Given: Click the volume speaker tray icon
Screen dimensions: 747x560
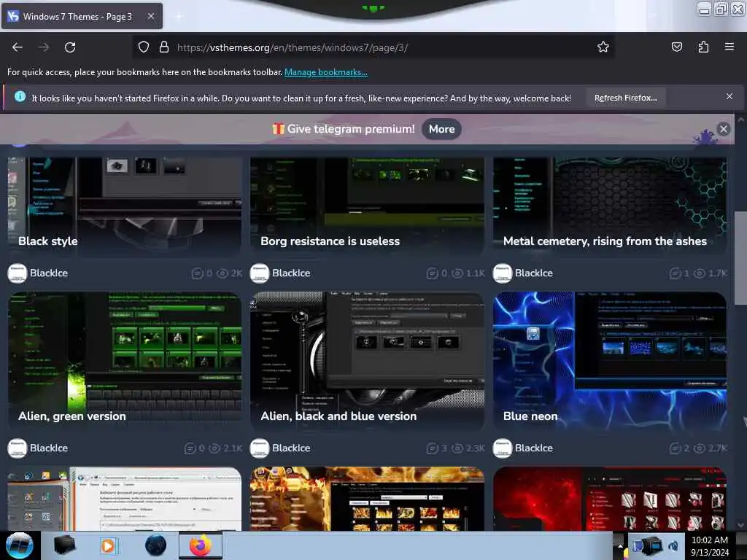Looking at the screenshot, I should coord(673,546).
